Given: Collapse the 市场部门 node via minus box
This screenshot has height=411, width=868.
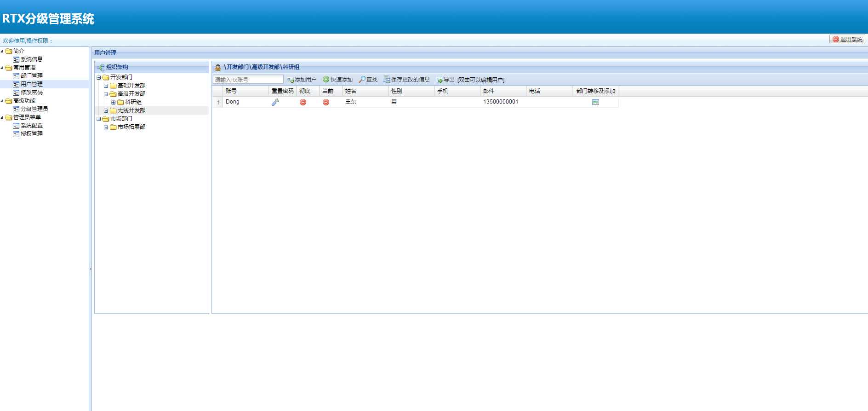Looking at the screenshot, I should coord(98,119).
